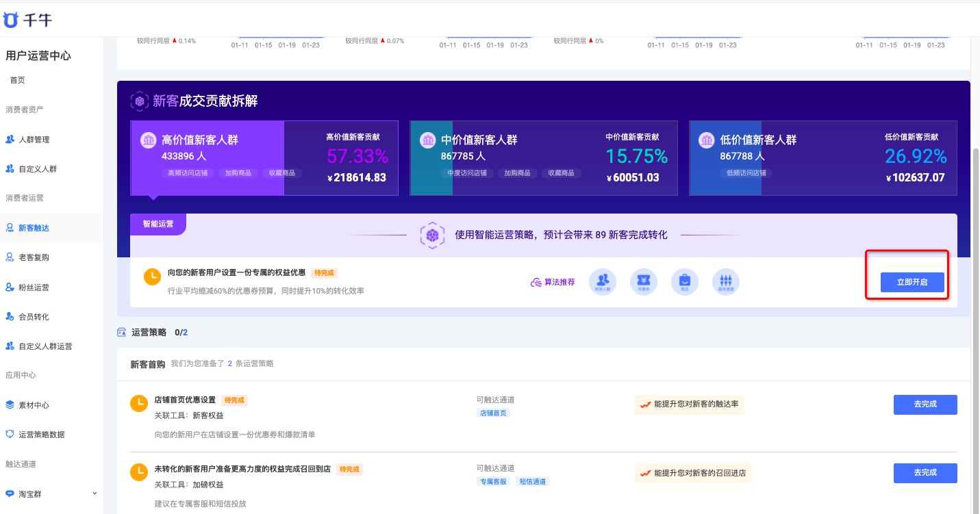
Task: Click the ¥102637.07 amount
Action: [x=915, y=178]
